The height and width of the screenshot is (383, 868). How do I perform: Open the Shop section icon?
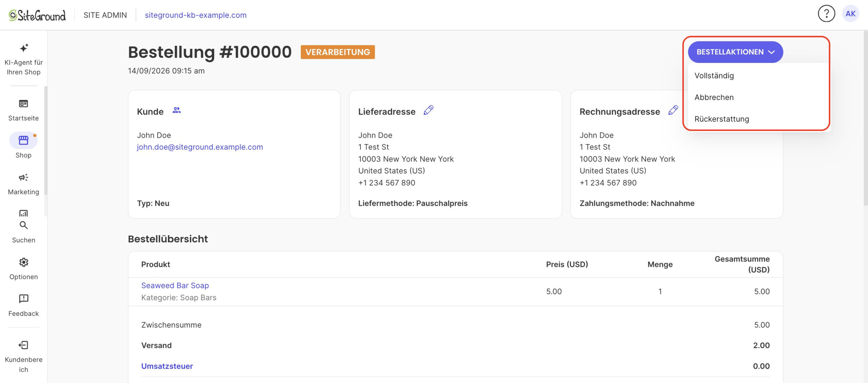pyautogui.click(x=23, y=140)
